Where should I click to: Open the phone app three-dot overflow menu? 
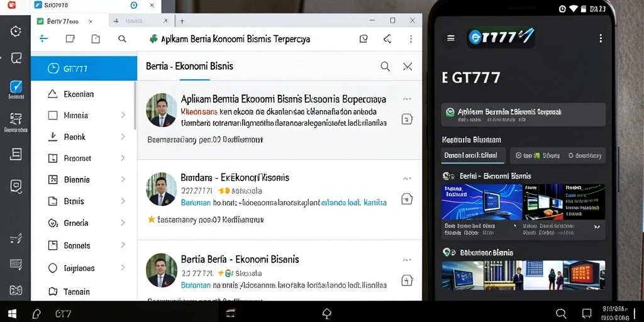[601, 38]
